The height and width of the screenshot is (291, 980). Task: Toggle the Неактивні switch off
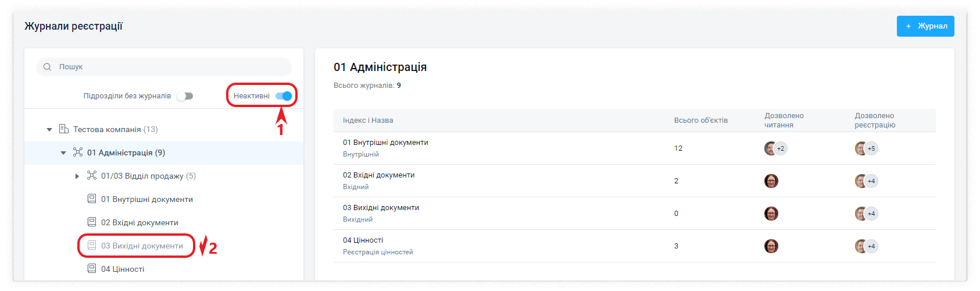(x=284, y=96)
